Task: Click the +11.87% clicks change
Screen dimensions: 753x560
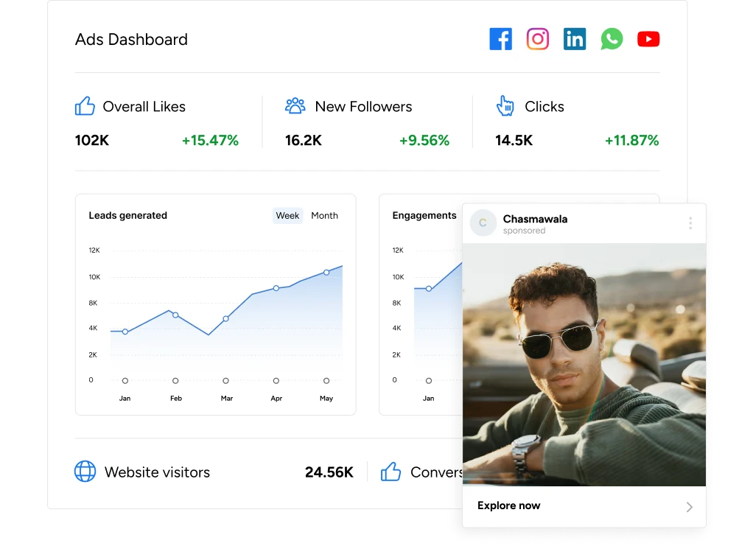Action: pyautogui.click(x=632, y=140)
